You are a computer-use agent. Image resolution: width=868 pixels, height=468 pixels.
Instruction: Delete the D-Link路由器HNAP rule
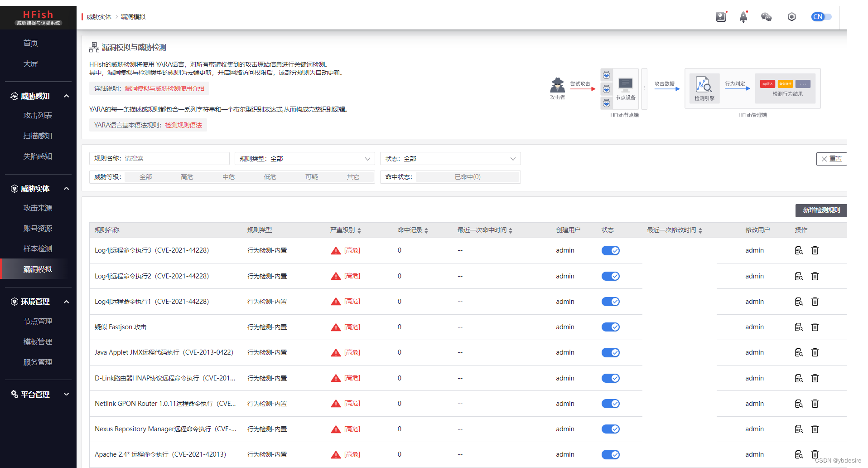(x=815, y=378)
